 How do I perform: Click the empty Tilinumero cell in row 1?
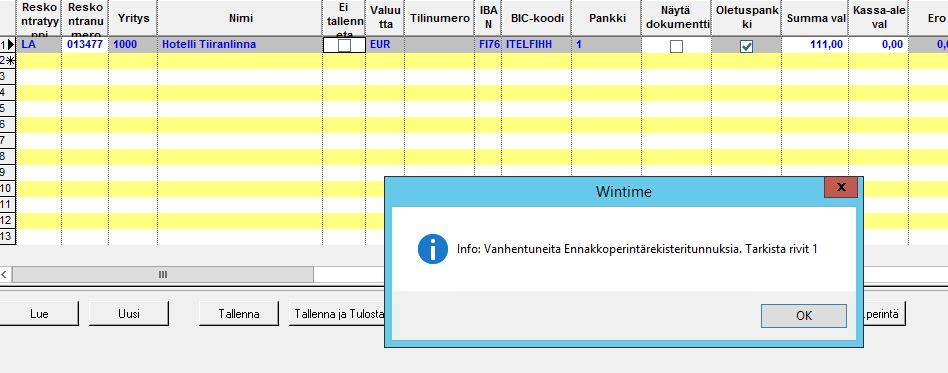pyautogui.click(x=440, y=45)
